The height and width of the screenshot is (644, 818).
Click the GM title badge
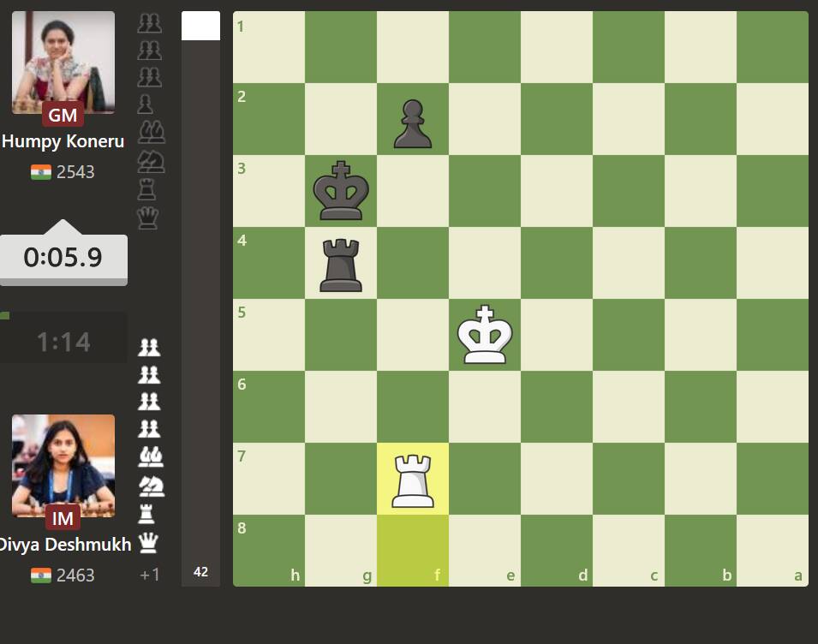[x=63, y=115]
